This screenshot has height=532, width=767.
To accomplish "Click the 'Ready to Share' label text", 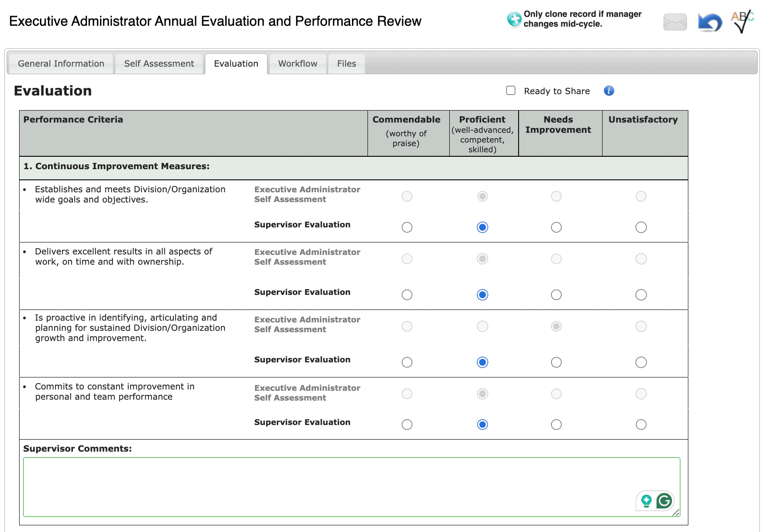I will [557, 91].
